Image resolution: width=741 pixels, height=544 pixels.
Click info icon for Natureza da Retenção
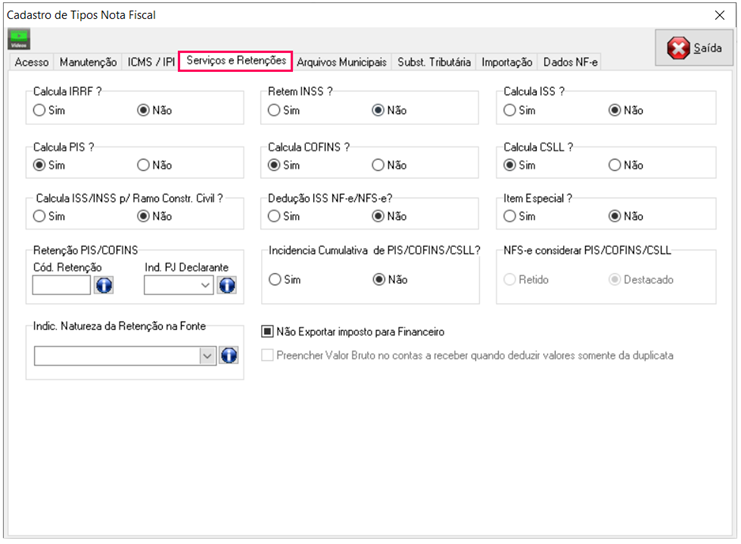click(227, 355)
